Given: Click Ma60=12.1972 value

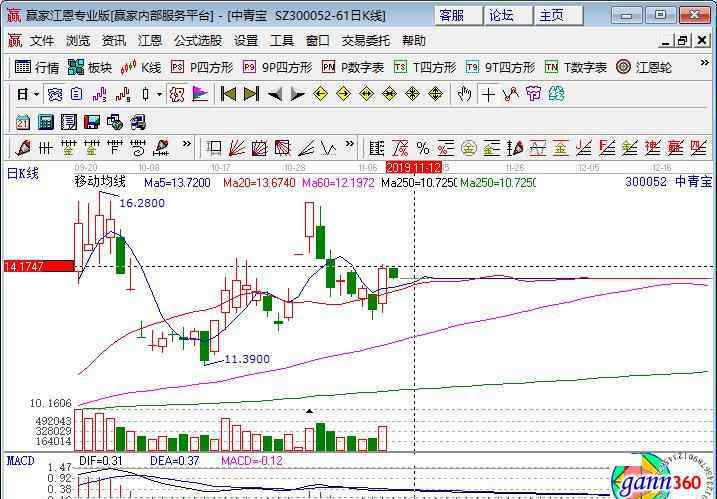Looking at the screenshot, I should pyautogui.click(x=338, y=183).
